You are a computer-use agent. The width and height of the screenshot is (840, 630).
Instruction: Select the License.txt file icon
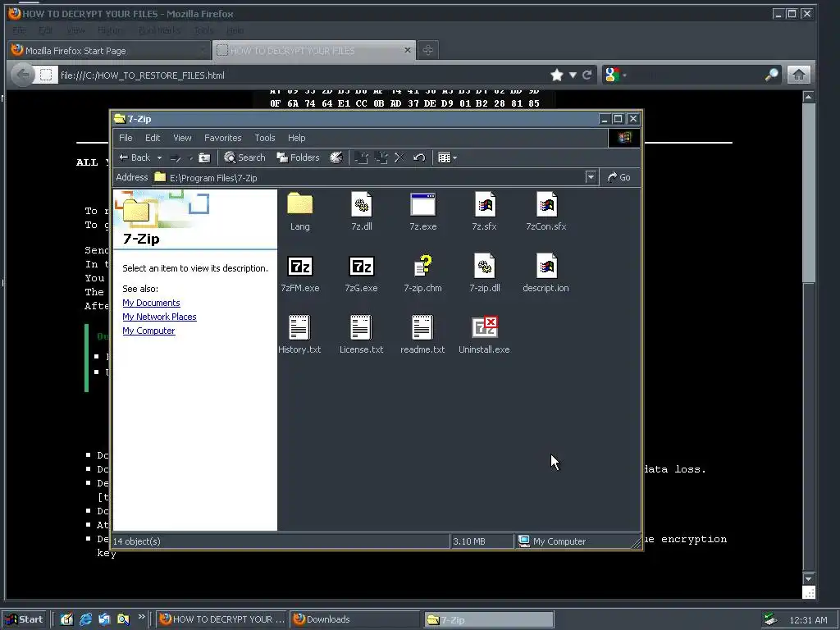[x=361, y=327]
